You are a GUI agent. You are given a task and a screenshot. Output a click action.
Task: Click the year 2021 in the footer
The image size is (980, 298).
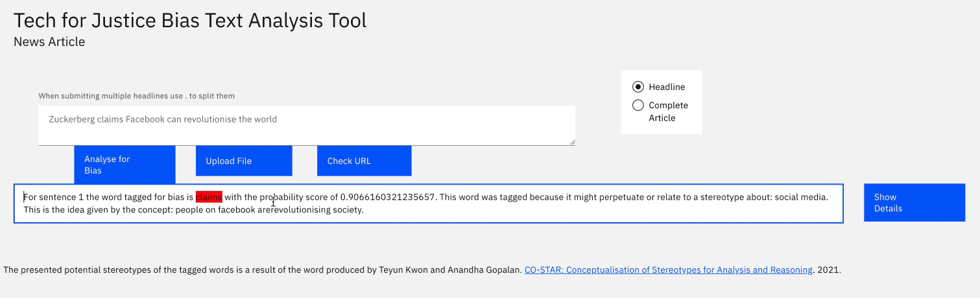pos(828,270)
